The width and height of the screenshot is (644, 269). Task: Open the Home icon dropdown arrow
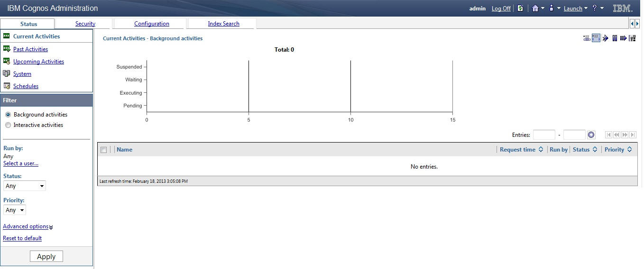pos(543,9)
